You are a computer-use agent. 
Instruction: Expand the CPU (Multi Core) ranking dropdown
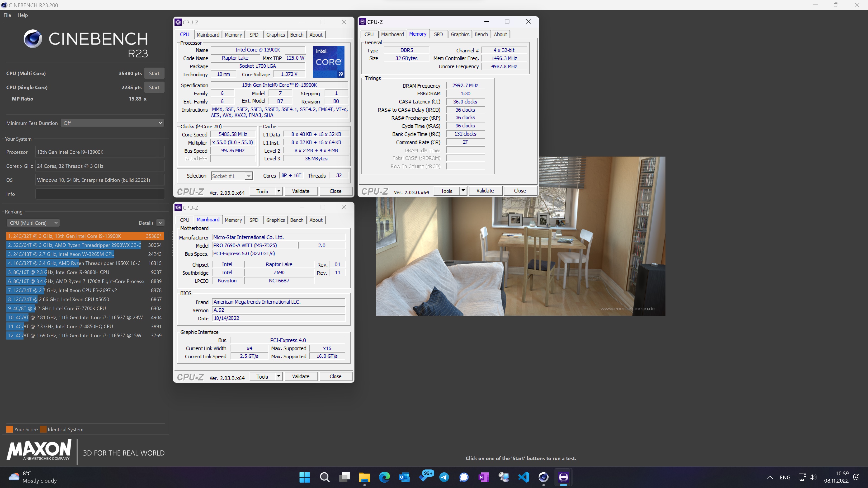(33, 223)
